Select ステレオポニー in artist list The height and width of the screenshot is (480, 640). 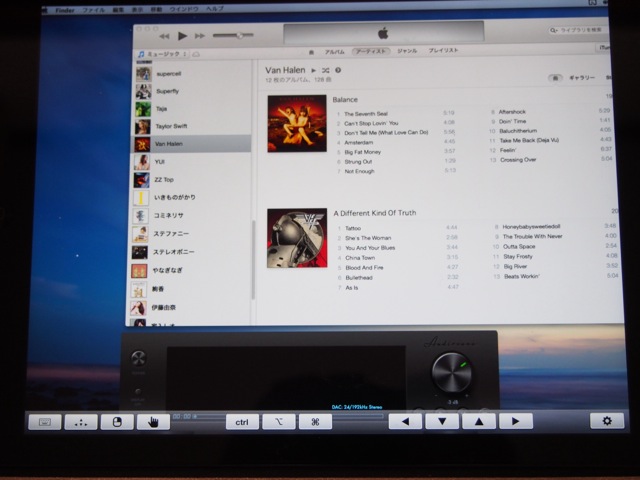coord(191,252)
